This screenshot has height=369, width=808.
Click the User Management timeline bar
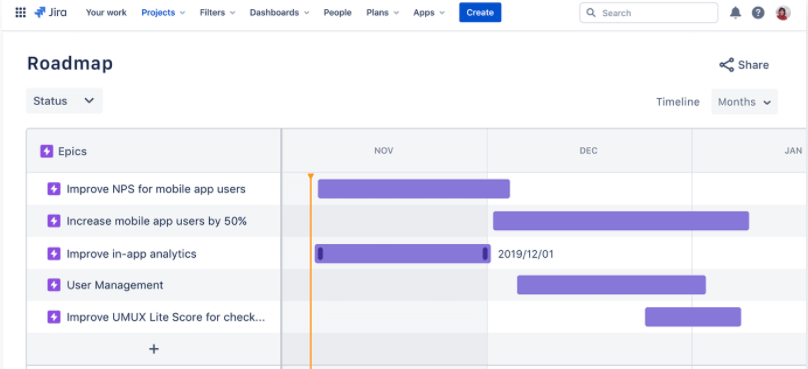coord(611,285)
